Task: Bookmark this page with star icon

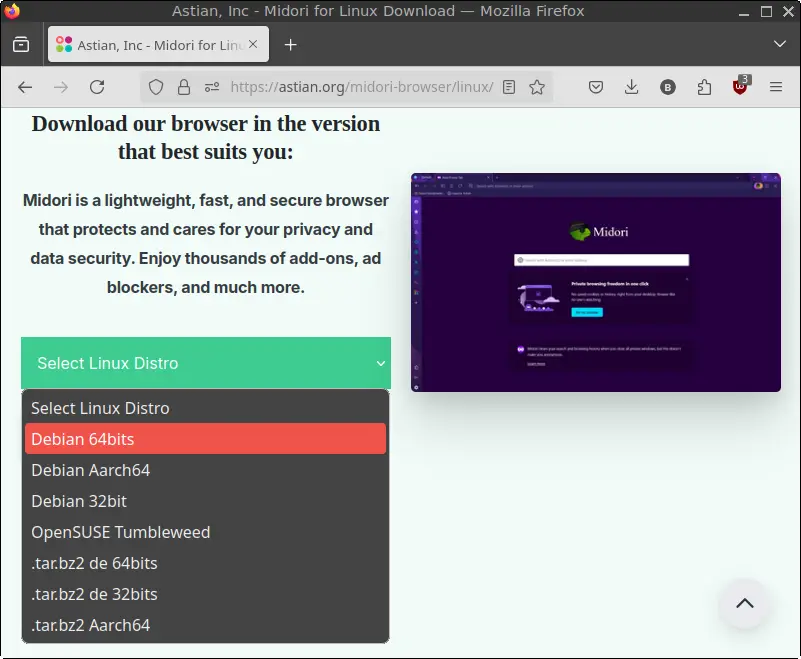Action: click(x=537, y=87)
